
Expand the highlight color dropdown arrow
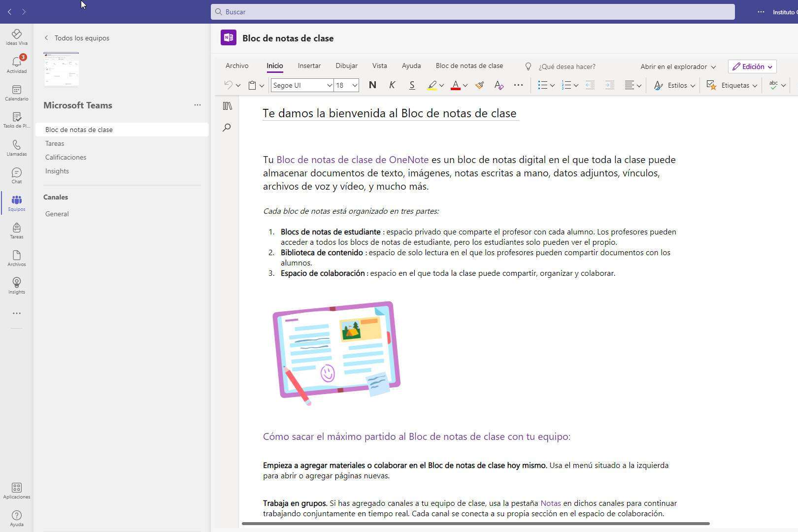click(x=441, y=85)
